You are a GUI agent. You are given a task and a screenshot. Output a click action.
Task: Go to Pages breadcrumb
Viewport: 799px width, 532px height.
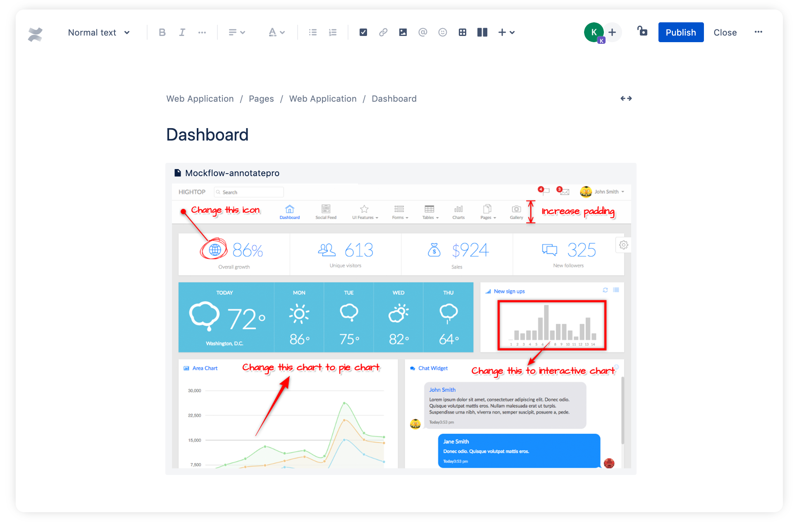pyautogui.click(x=261, y=99)
